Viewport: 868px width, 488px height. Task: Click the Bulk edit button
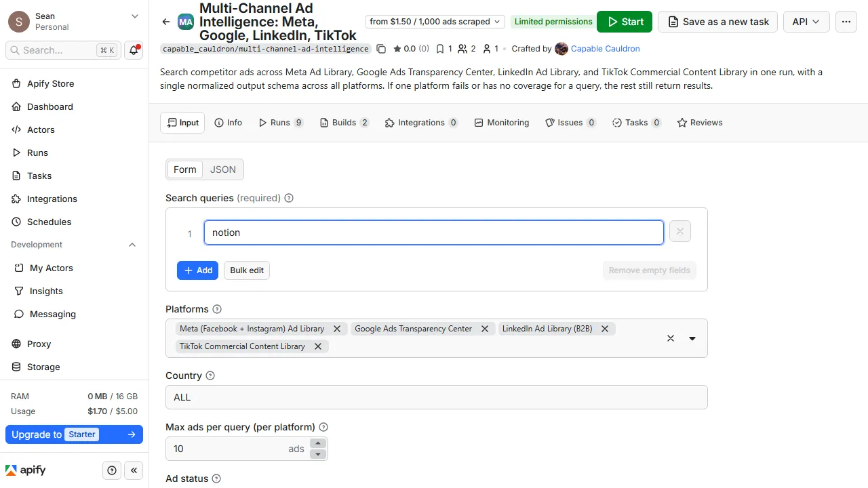click(247, 270)
